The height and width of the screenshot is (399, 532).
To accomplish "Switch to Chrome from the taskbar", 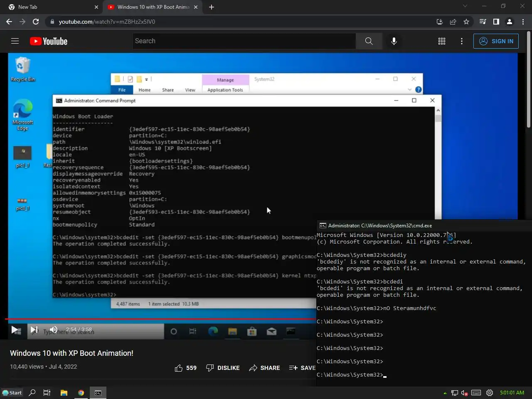I will [x=81, y=393].
